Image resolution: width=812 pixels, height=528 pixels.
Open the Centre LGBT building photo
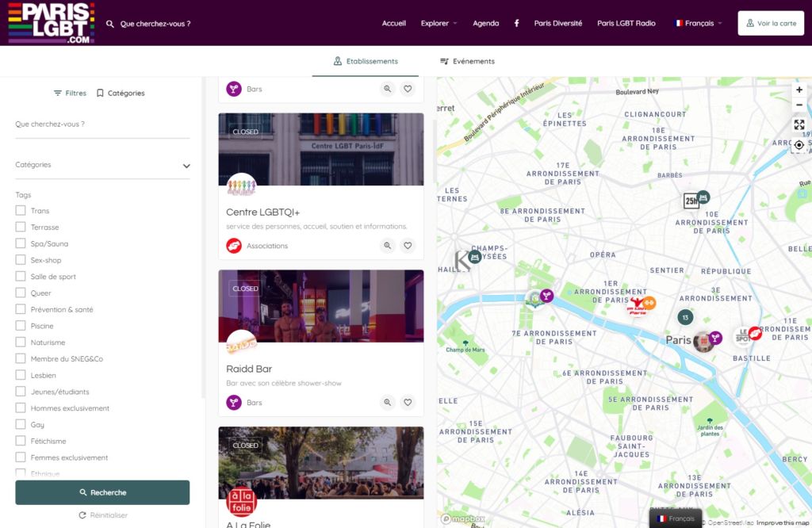pos(321,149)
